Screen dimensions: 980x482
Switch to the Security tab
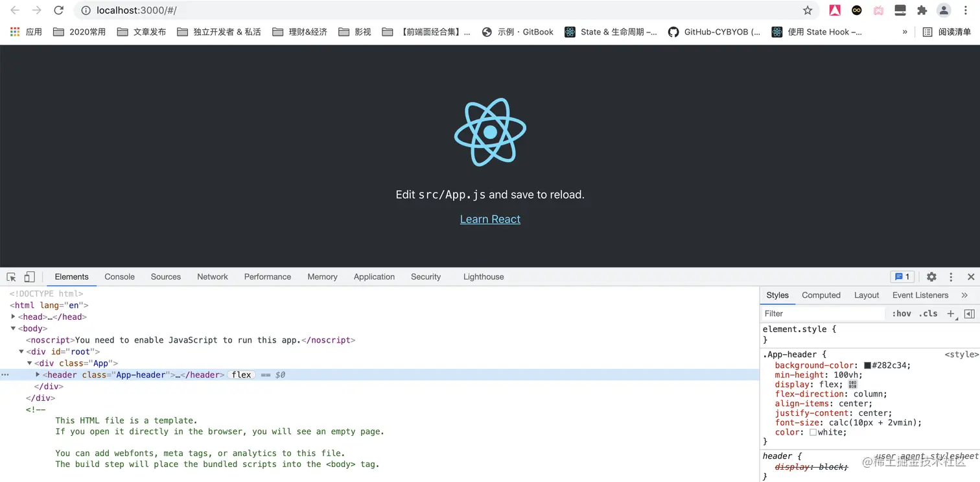tap(426, 277)
